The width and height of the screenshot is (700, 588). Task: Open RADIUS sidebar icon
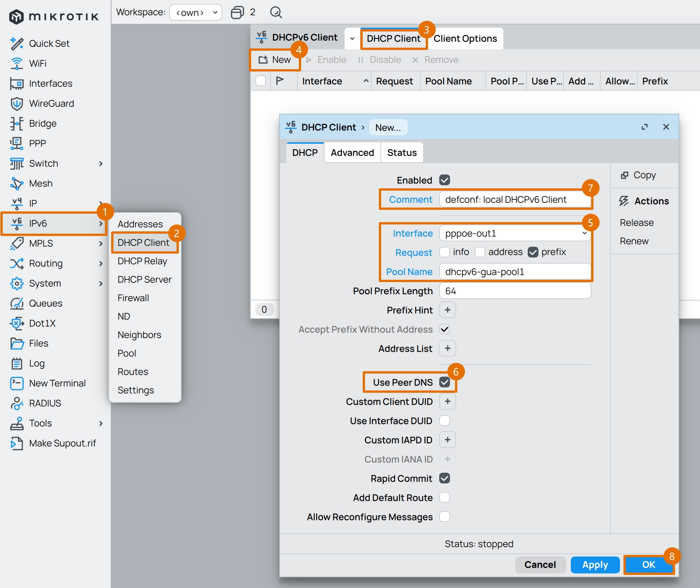tap(17, 403)
